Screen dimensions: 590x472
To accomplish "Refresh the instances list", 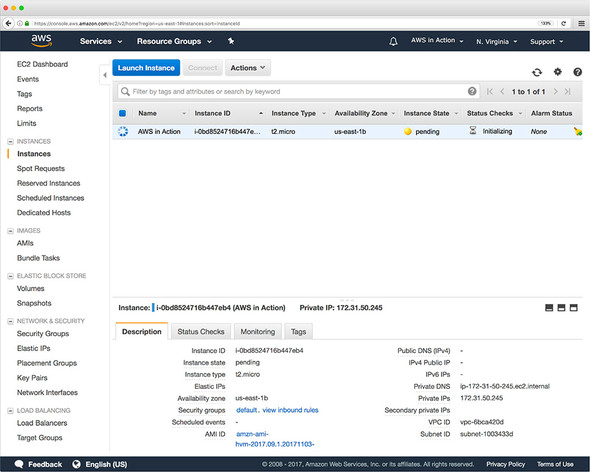I will coord(537,72).
